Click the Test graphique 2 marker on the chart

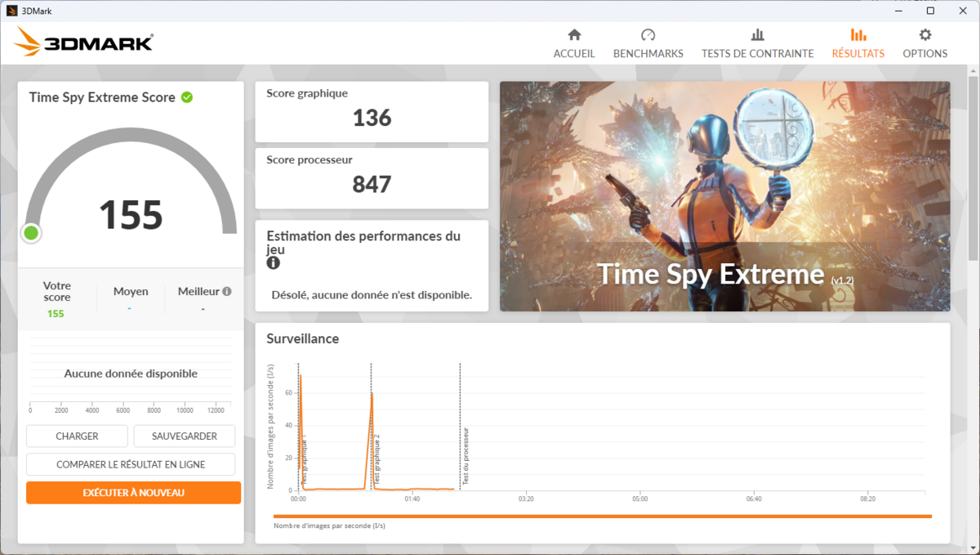pyautogui.click(x=376, y=459)
